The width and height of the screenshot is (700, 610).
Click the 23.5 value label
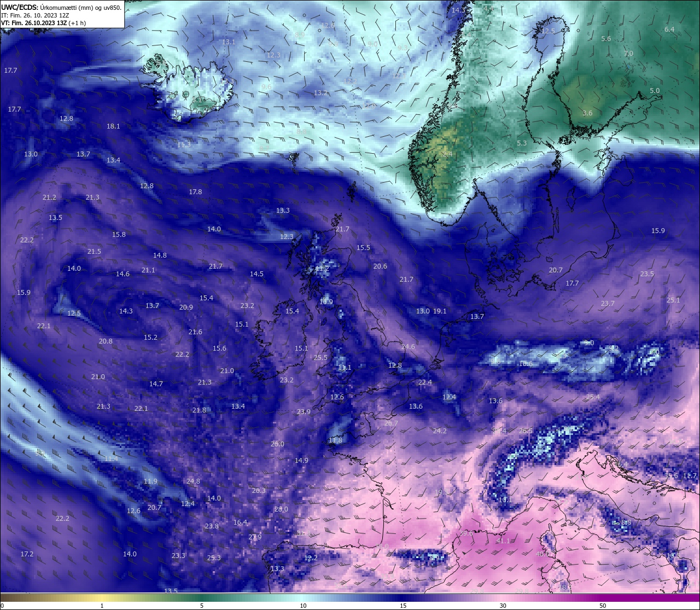coord(647,274)
